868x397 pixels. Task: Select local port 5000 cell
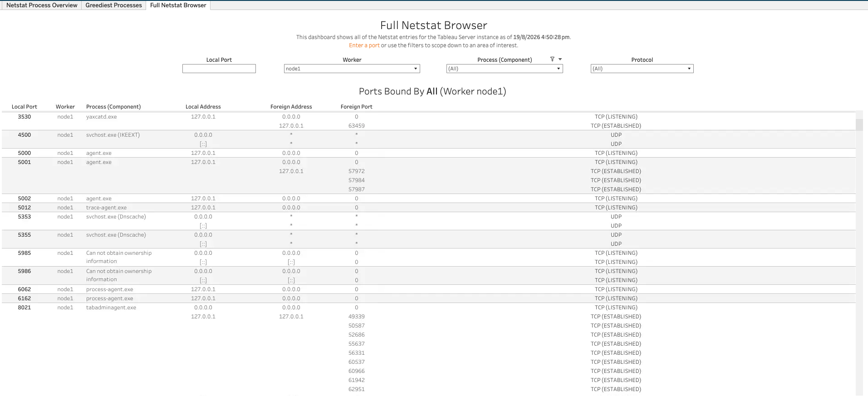(25, 153)
